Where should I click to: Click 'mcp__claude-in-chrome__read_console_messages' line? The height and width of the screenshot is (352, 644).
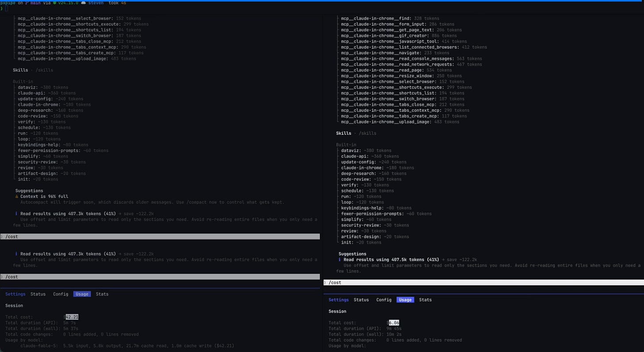tap(411, 59)
